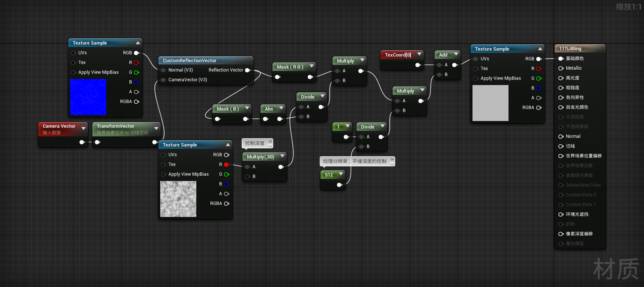Collapse the Texture Sample node with noise preview
The height and width of the screenshot is (287, 644).
[x=228, y=145]
